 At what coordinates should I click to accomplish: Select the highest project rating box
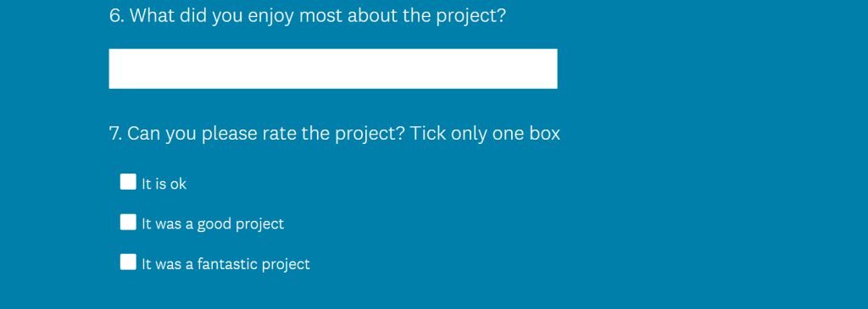point(128,262)
